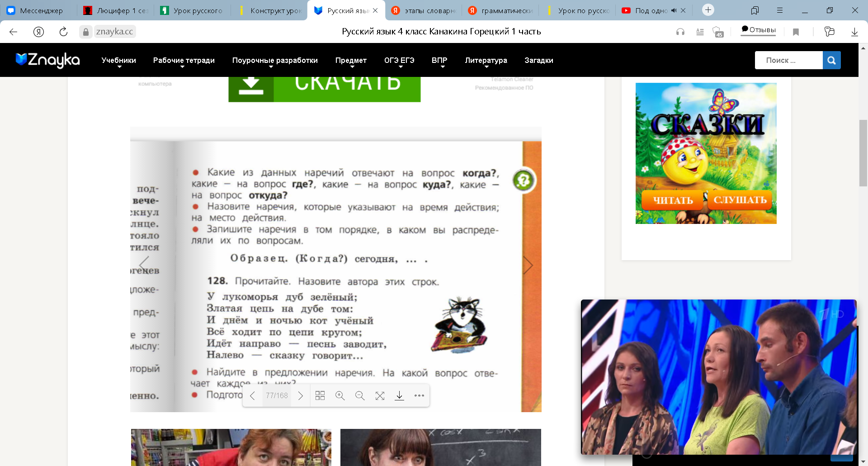
Task: Mute the sound on the YouTube tab
Action: [674, 10]
